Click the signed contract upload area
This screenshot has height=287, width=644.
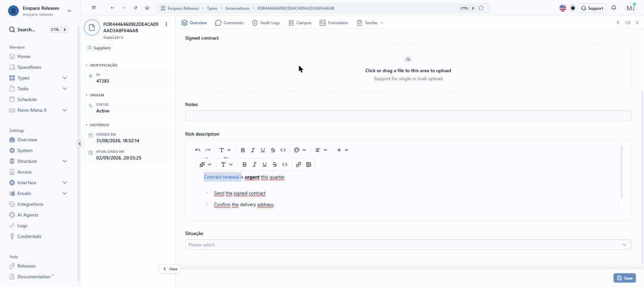[408, 68]
